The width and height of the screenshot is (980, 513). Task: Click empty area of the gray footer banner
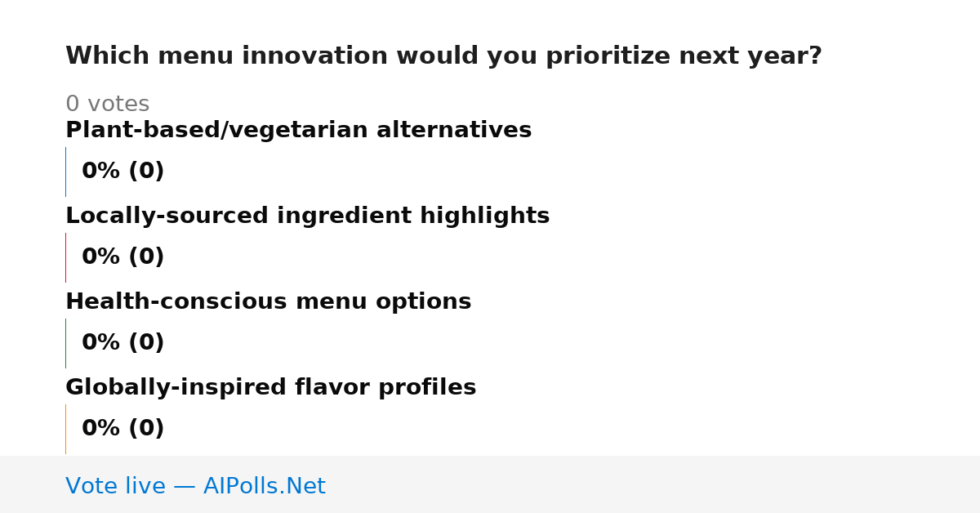(653, 484)
